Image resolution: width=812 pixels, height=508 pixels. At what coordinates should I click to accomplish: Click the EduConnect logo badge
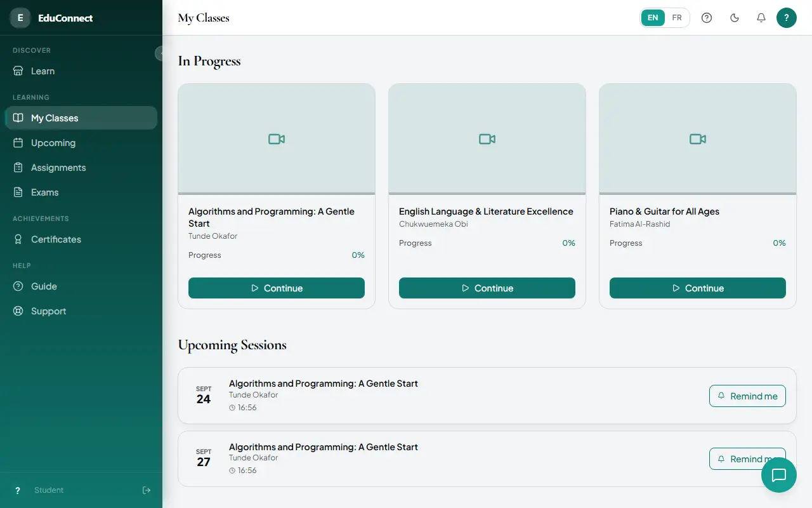(20, 18)
